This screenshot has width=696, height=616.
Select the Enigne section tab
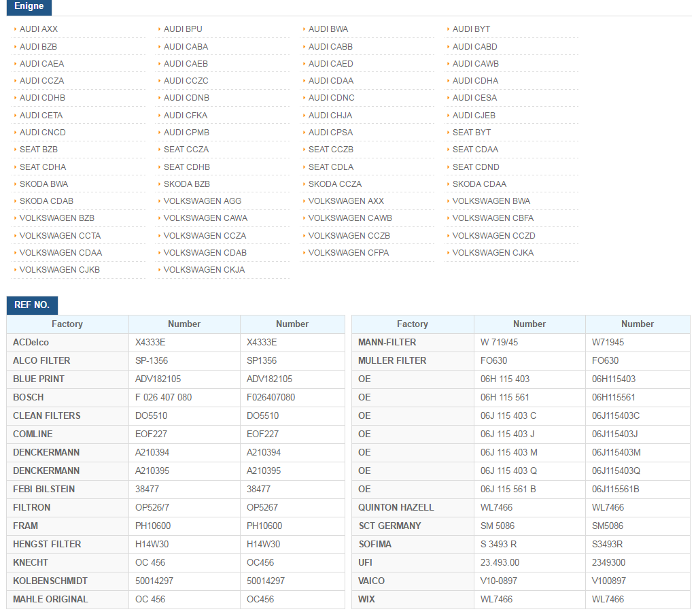click(29, 7)
